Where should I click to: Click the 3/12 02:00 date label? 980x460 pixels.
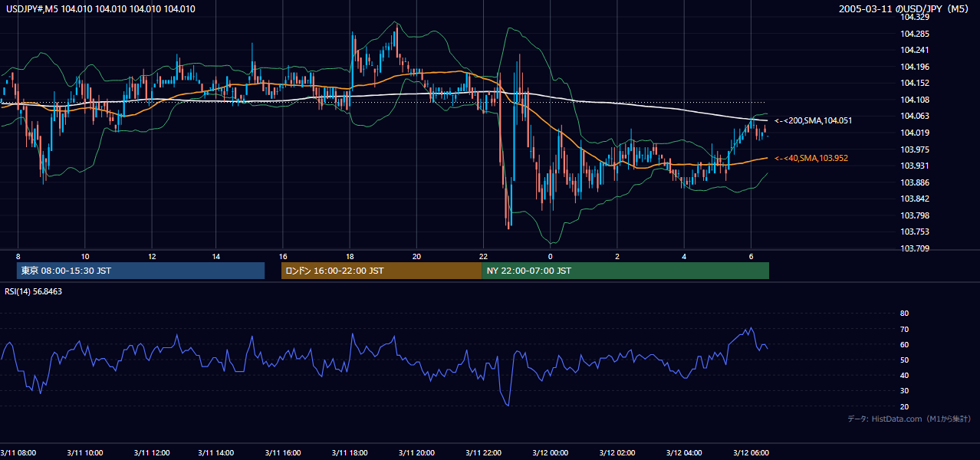pyautogui.click(x=617, y=452)
